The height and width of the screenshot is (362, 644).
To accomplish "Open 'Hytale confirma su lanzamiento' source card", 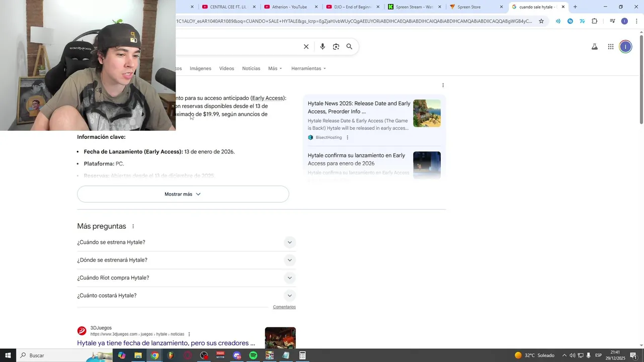I will pyautogui.click(x=374, y=165).
